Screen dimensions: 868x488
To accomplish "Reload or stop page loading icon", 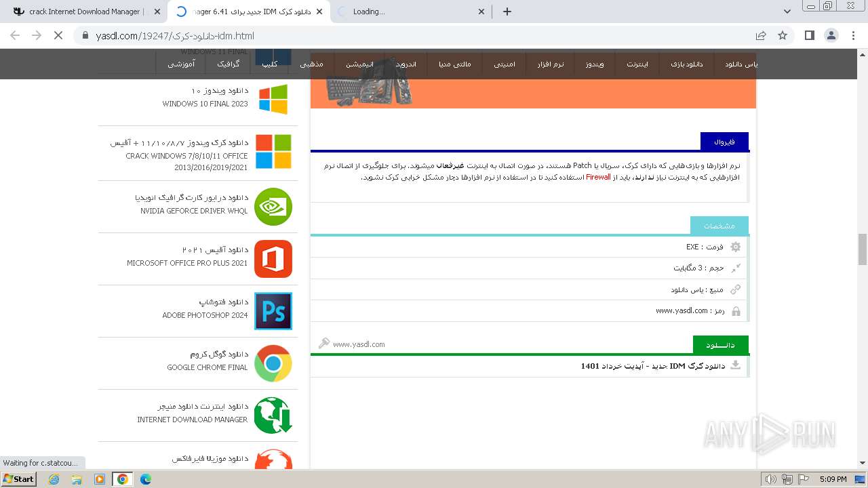I will click(x=58, y=35).
